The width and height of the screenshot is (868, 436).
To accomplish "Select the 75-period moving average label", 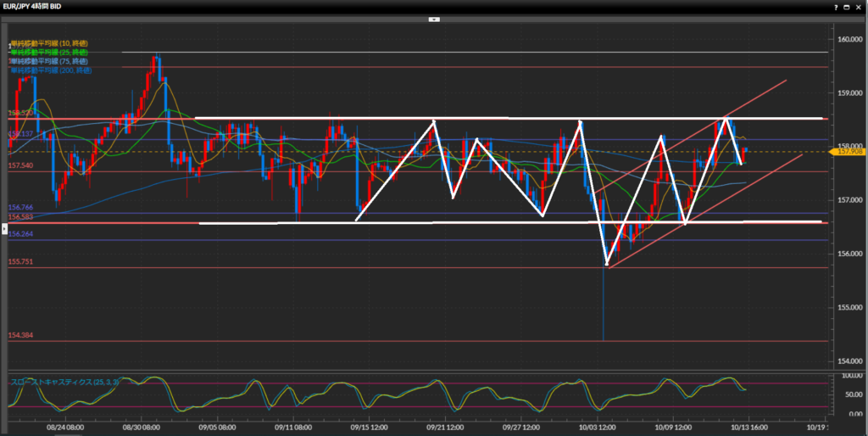I will pyautogui.click(x=49, y=61).
